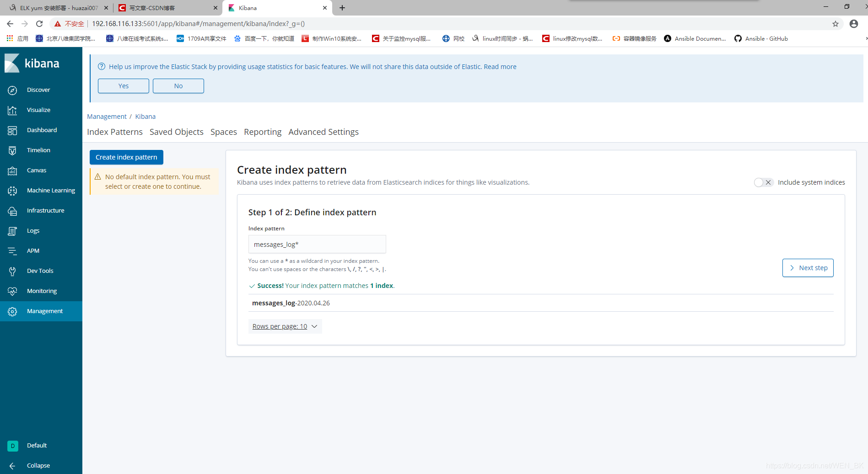This screenshot has height=474, width=868.
Task: Bookmark this page with the star icon
Action: click(836, 24)
